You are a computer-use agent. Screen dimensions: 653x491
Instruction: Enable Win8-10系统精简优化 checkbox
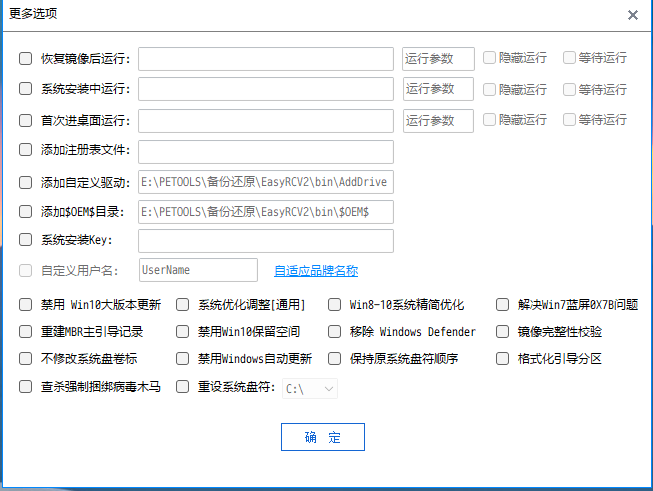click(x=334, y=304)
